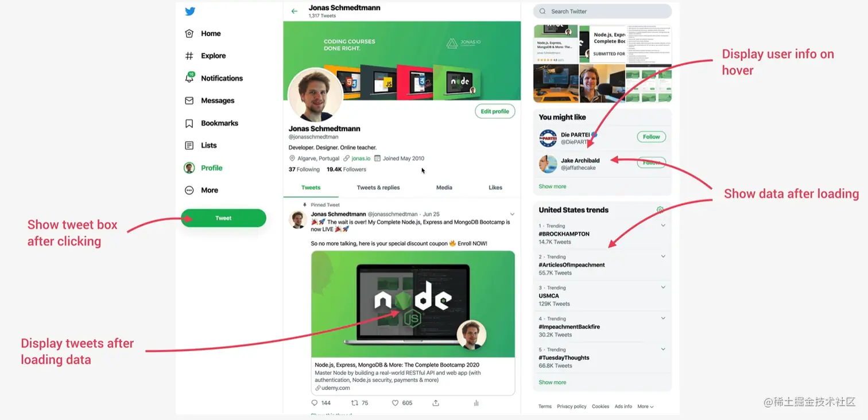The image size is (868, 420).
Task: Click the Bookmarks label
Action: [x=219, y=123]
